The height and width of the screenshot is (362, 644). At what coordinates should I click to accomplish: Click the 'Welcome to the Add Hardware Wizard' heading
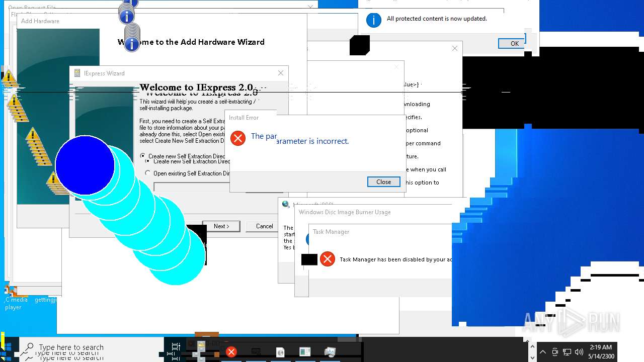coord(191,42)
